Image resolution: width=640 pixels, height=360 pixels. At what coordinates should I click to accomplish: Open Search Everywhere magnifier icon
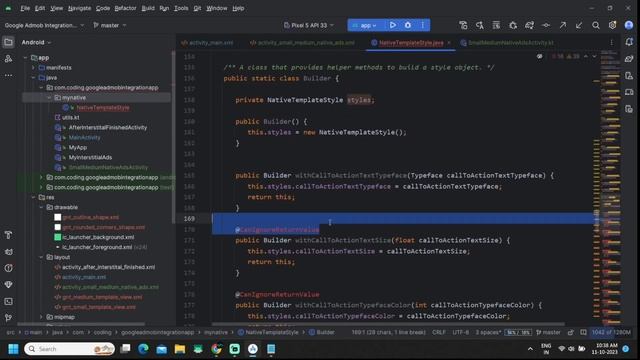596,25
